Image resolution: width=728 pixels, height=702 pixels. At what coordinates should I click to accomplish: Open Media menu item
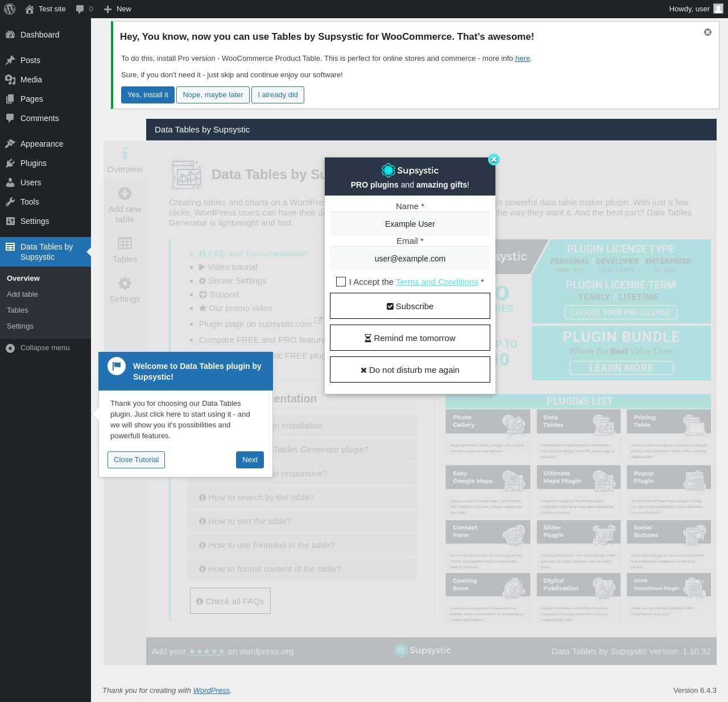(x=45, y=80)
